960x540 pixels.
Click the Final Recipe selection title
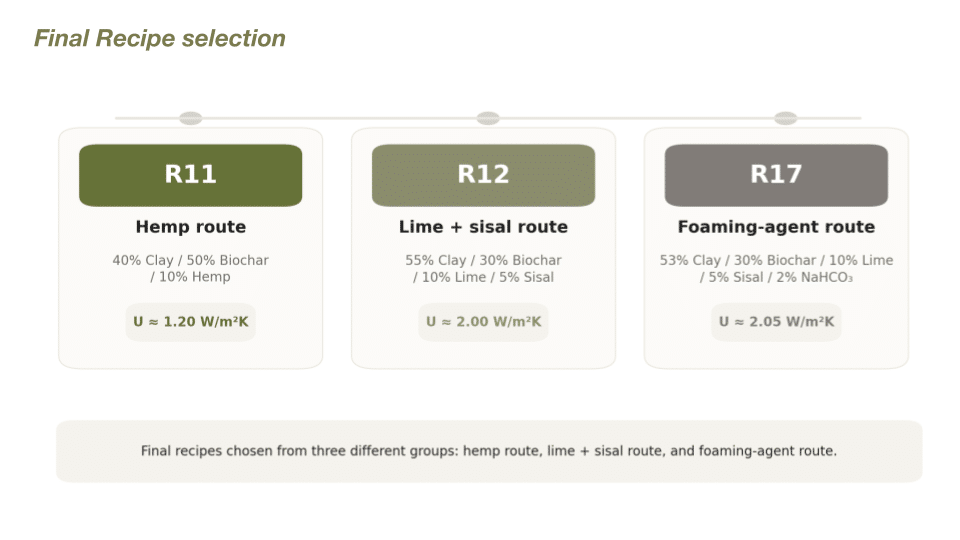coord(160,39)
